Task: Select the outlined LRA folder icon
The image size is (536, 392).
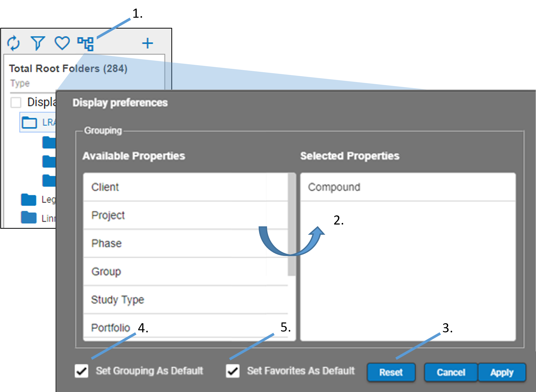Action: [x=29, y=122]
